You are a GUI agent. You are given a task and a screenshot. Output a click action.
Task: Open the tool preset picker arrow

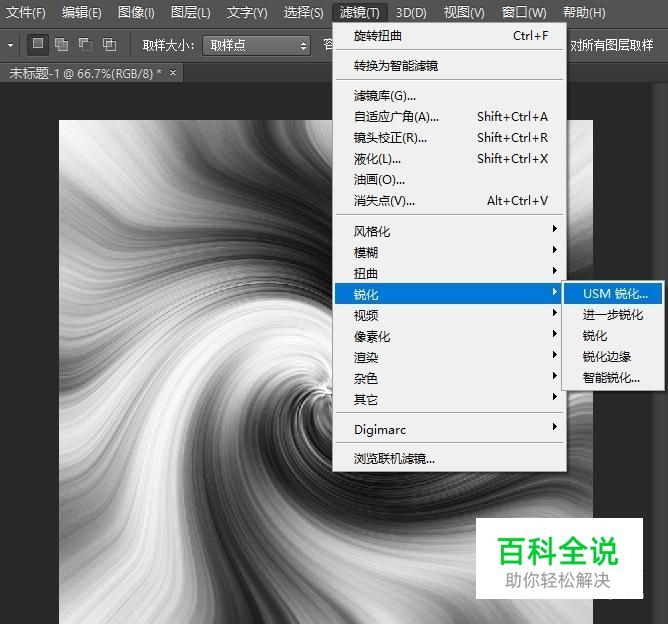pyautogui.click(x=10, y=45)
